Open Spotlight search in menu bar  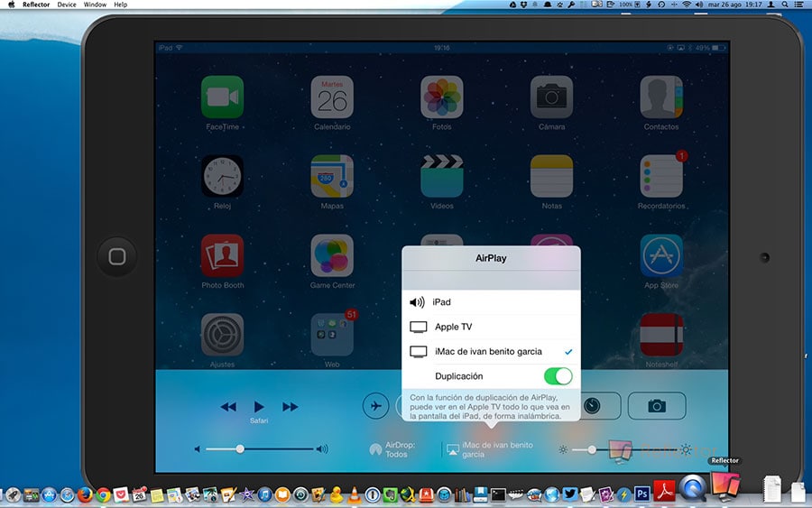(x=785, y=5)
